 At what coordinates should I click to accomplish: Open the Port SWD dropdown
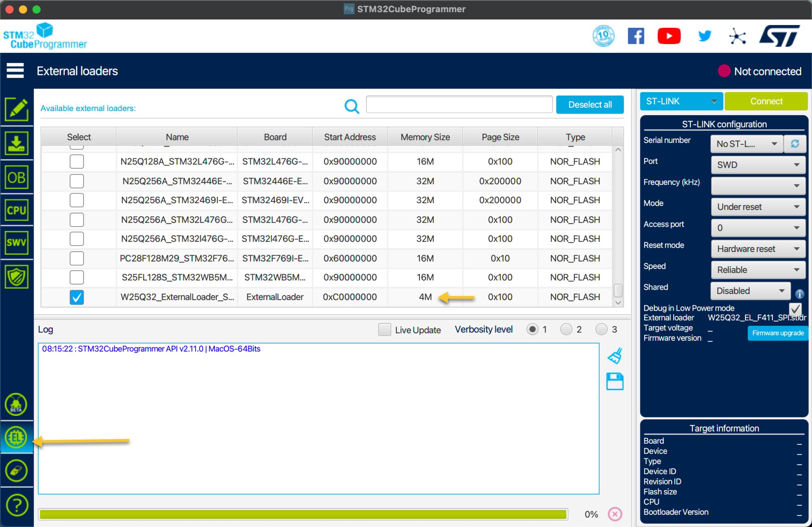[x=758, y=165]
